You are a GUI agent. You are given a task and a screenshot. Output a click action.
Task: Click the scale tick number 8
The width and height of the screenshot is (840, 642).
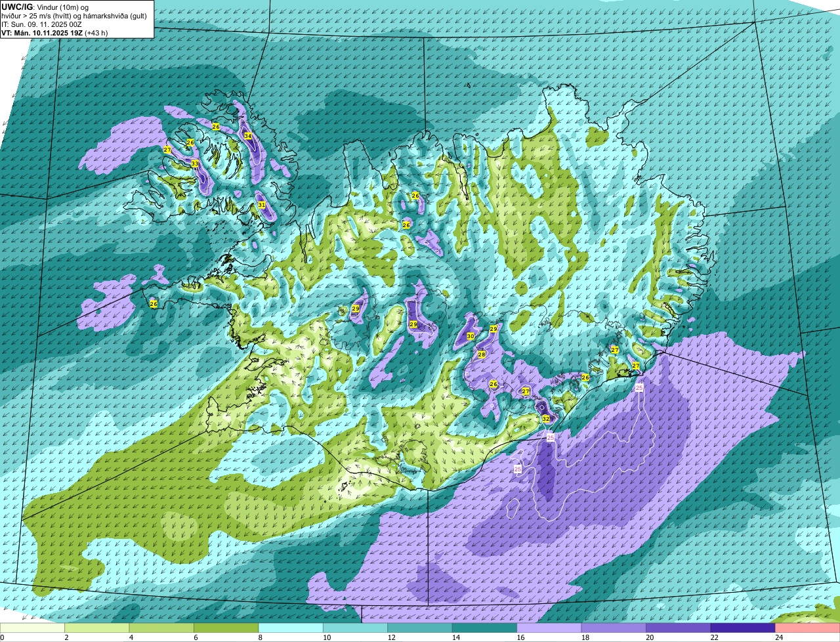pos(259,637)
